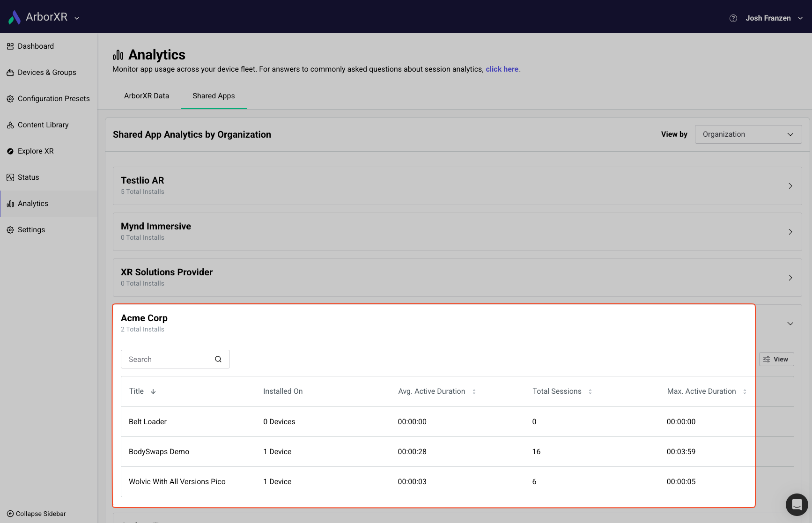Go to Dashboard in the sidebar
This screenshot has width=812, height=523.
click(49, 46)
